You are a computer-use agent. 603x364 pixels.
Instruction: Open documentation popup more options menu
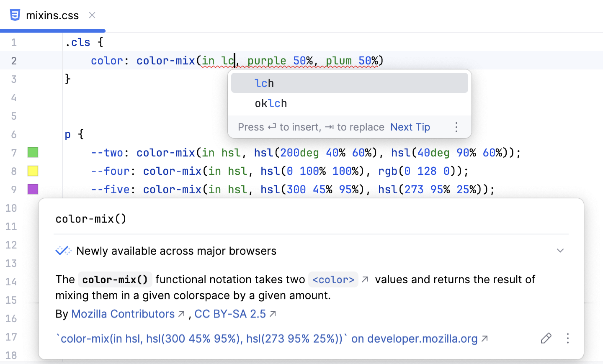click(x=567, y=338)
